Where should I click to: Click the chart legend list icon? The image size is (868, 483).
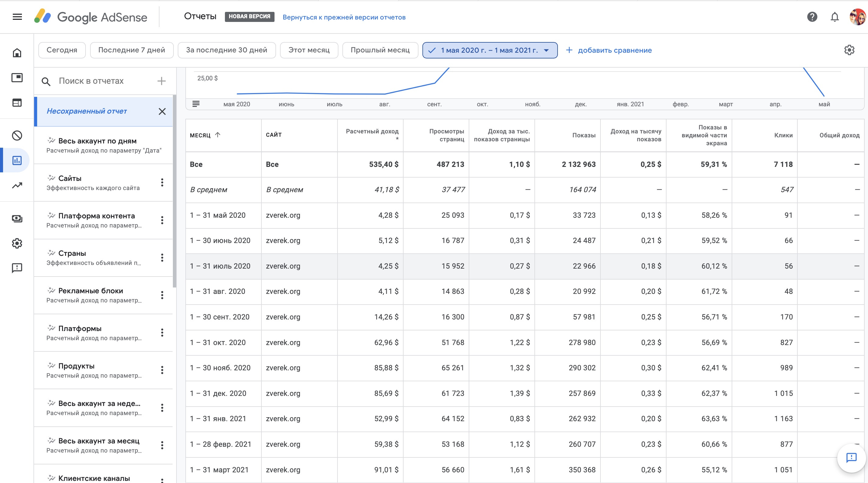tap(196, 104)
